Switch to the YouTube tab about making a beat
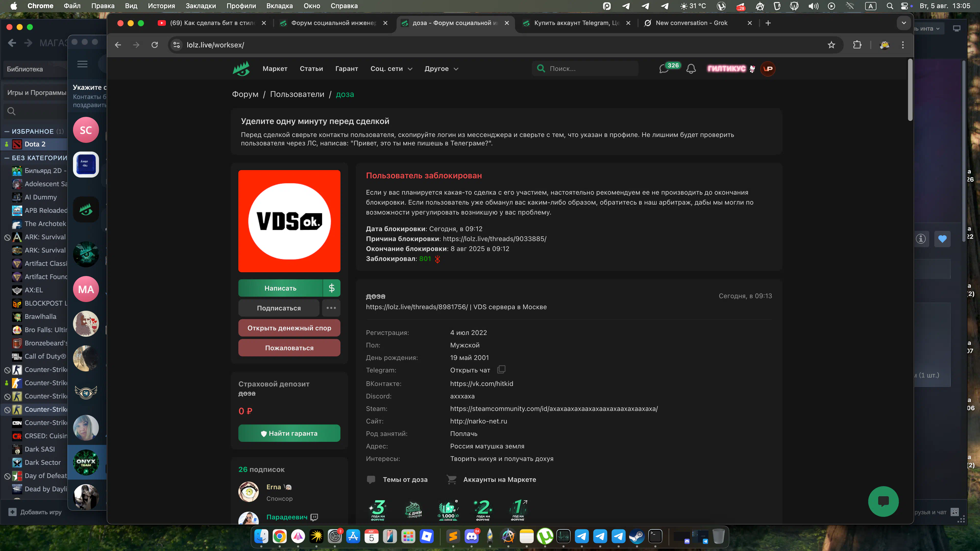Image resolution: width=980 pixels, height=551 pixels. pos(212,23)
